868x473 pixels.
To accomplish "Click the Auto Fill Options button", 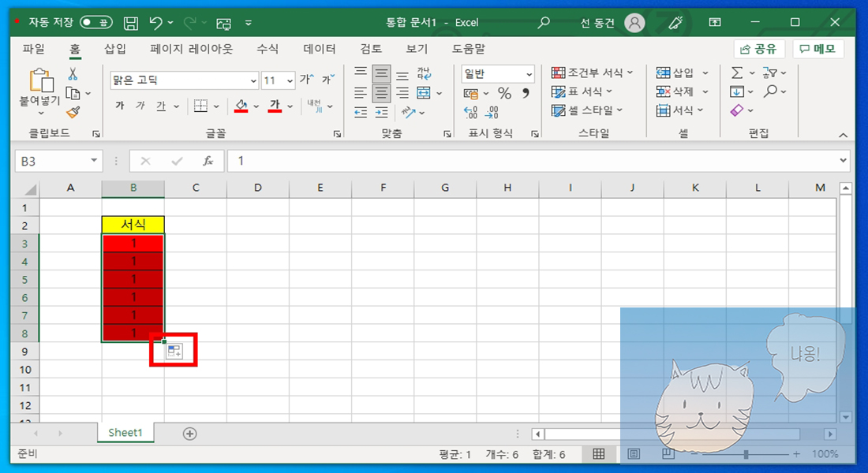I will click(x=174, y=351).
